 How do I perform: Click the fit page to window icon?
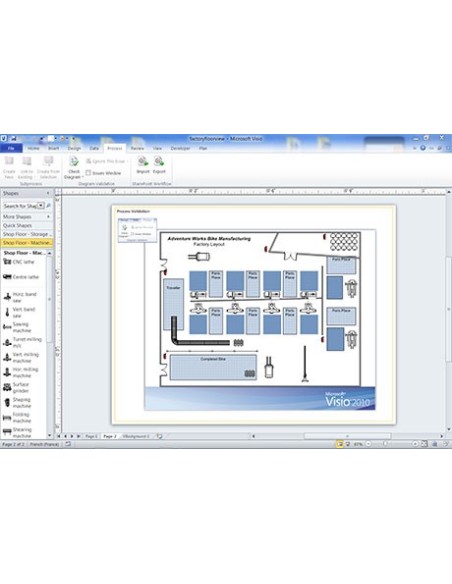click(424, 444)
